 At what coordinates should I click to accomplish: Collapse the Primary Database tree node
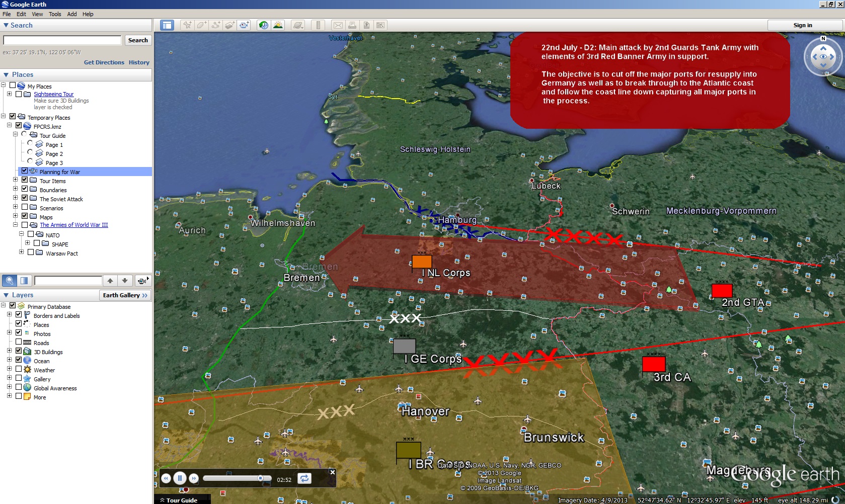point(4,306)
